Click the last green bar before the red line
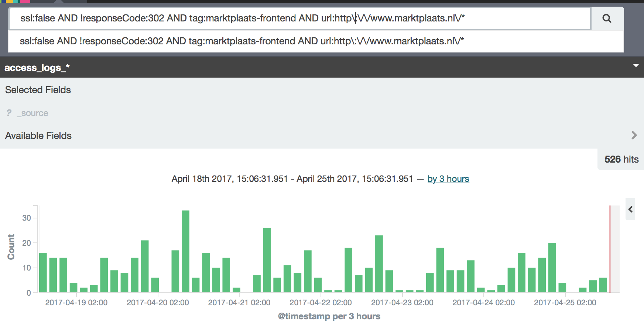 tap(603, 285)
